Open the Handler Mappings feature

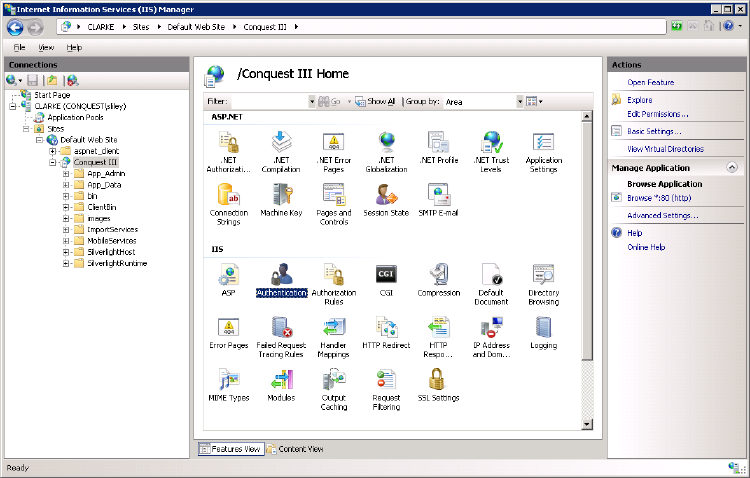tap(334, 337)
